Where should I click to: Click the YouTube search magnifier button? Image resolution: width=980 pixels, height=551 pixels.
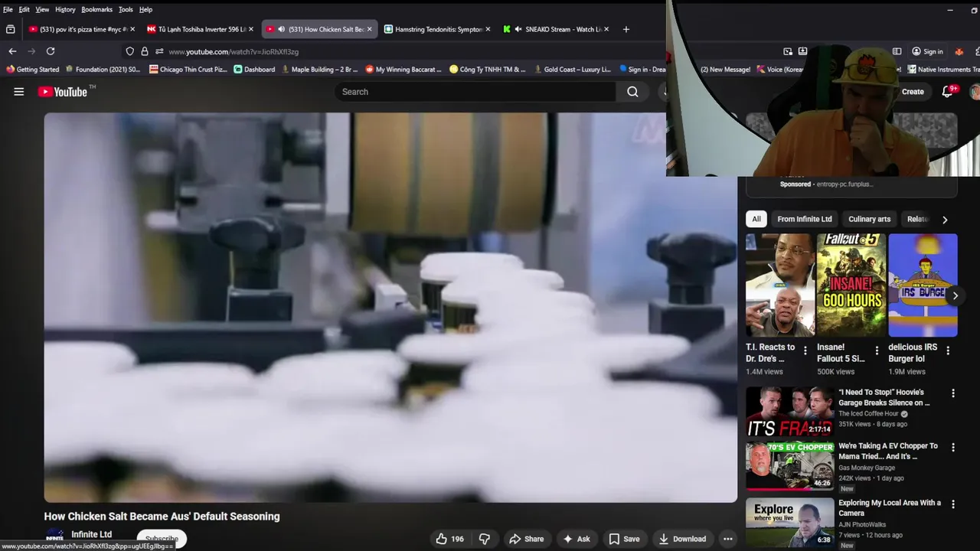tap(632, 92)
